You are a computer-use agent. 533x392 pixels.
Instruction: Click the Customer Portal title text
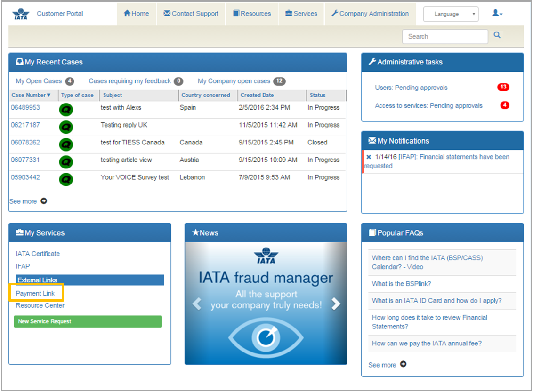click(60, 14)
